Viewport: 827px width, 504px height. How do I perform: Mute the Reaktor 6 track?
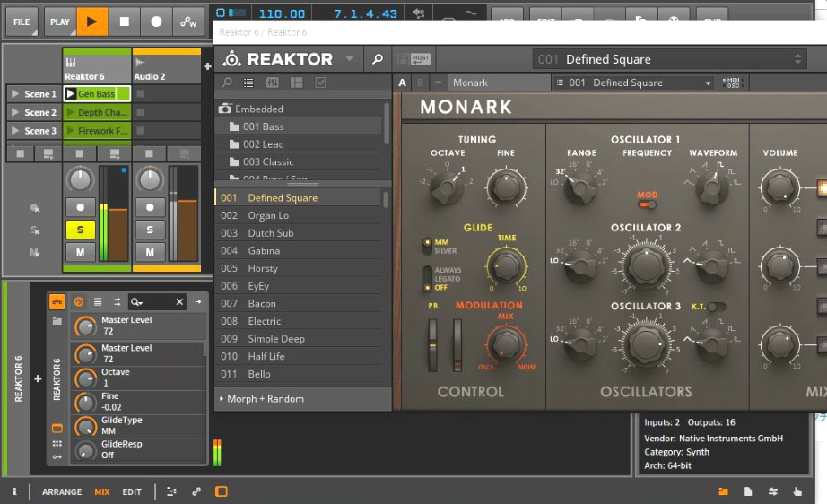[x=80, y=252]
